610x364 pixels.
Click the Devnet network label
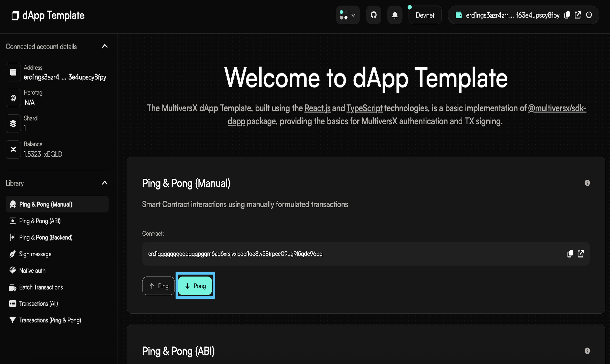425,15
